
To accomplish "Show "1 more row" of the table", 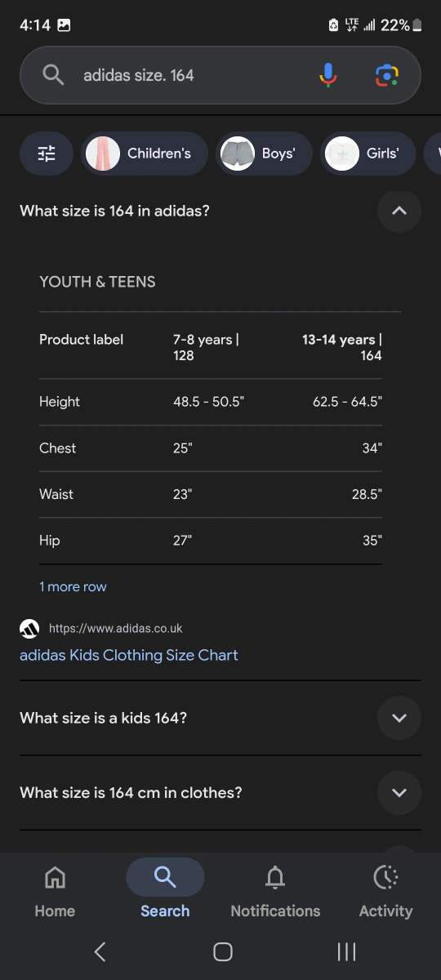I will 73,586.
